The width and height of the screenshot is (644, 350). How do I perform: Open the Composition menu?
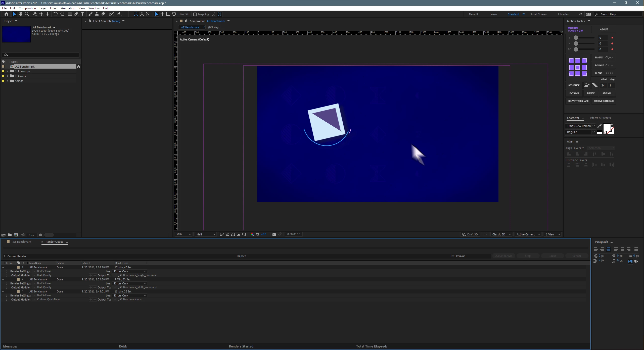[27, 8]
